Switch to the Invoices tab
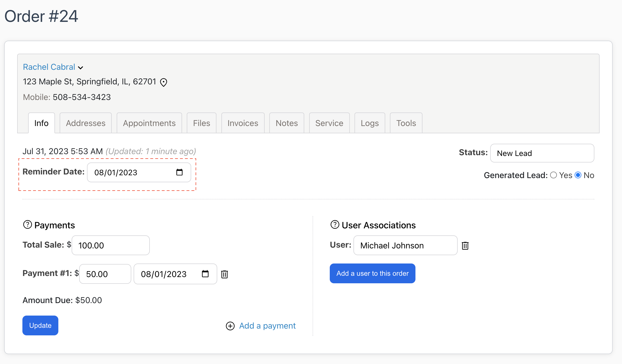This screenshot has height=364, width=622. (242, 123)
